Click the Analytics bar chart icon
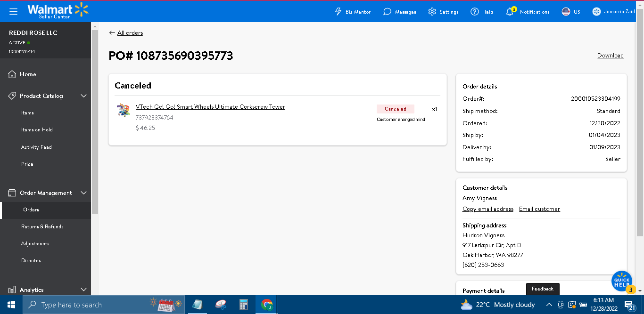644x314 pixels. pos(12,290)
